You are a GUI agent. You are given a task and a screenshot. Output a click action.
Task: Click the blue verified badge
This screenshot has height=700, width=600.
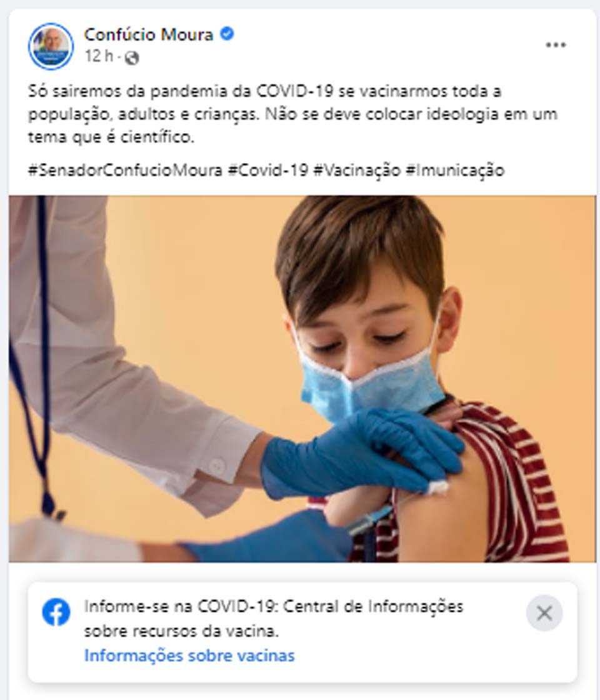pos(227,34)
